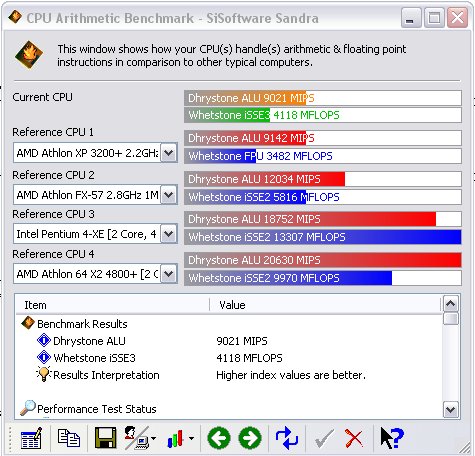This screenshot has height=456, width=475.
Task: Click the info icon beside Dhrystone ALU
Action: point(44,340)
